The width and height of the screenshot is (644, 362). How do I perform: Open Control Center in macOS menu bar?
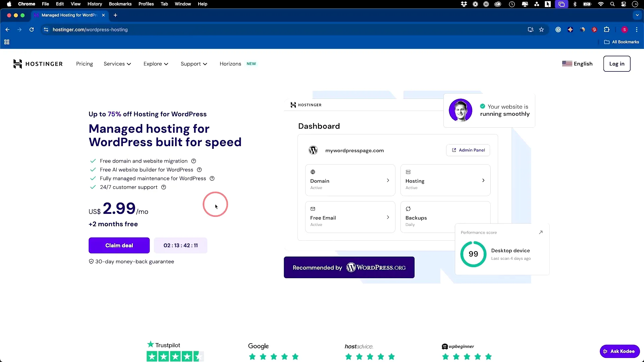click(624, 4)
